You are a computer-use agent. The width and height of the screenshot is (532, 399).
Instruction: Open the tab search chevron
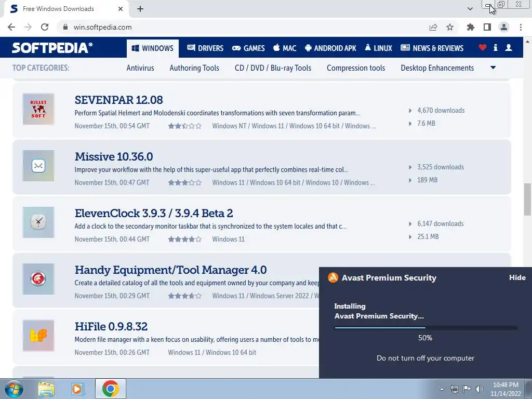pyautogui.click(x=470, y=9)
